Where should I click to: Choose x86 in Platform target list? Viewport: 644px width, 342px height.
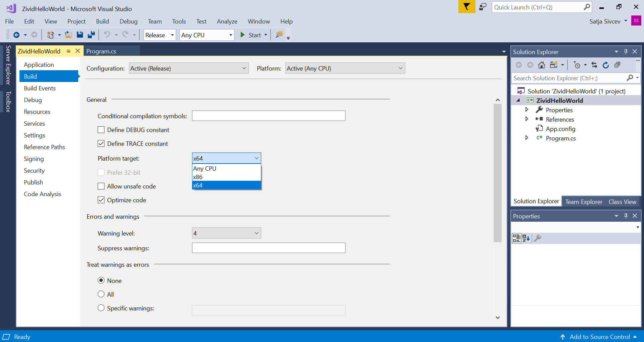227,177
